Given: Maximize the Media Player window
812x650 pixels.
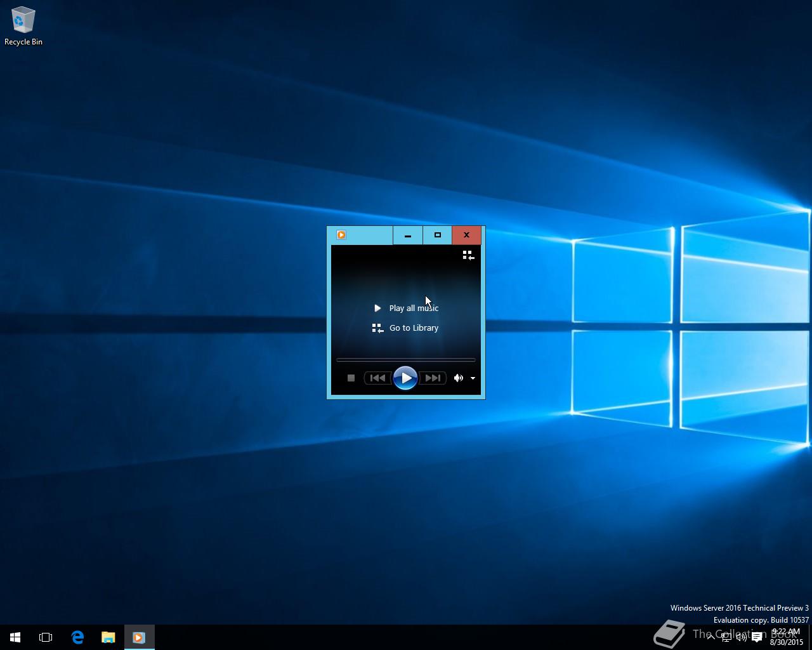Looking at the screenshot, I should 437,235.
